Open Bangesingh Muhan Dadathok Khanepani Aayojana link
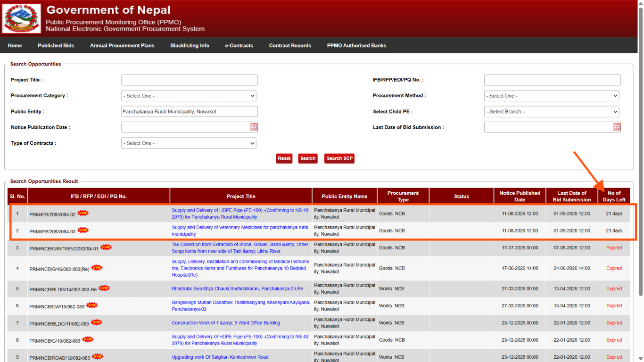Image resolution: width=644 pixels, height=362 pixels. (241, 305)
